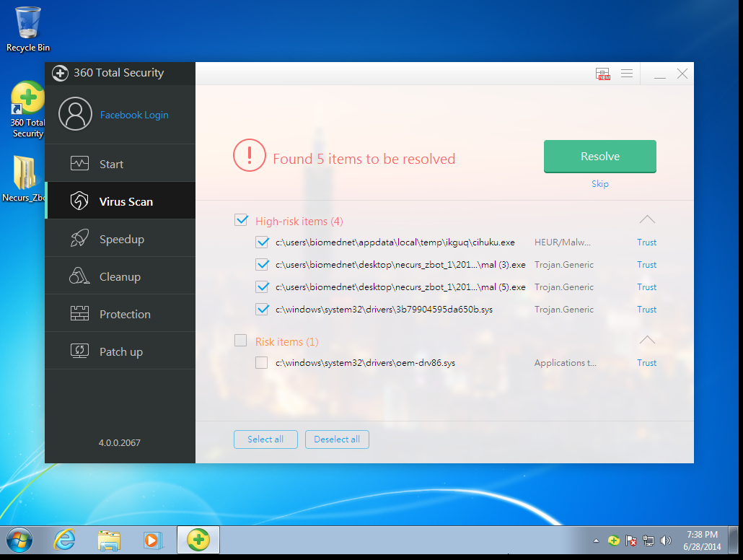Check the oem-drv86.sys checkbox
This screenshot has height=560, width=743.
click(262, 363)
